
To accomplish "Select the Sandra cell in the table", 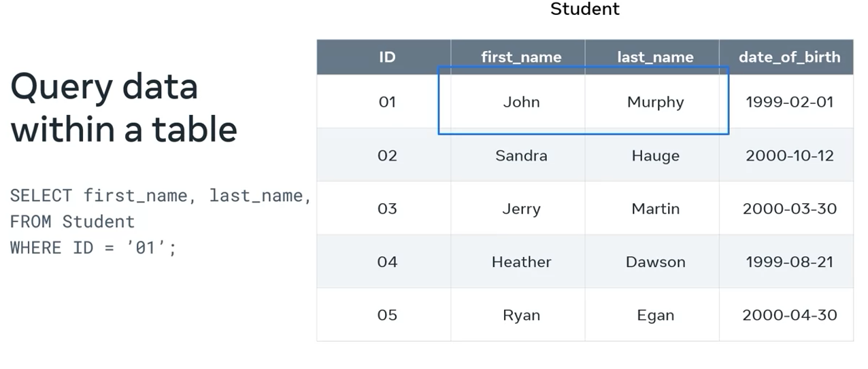I will coord(521,155).
